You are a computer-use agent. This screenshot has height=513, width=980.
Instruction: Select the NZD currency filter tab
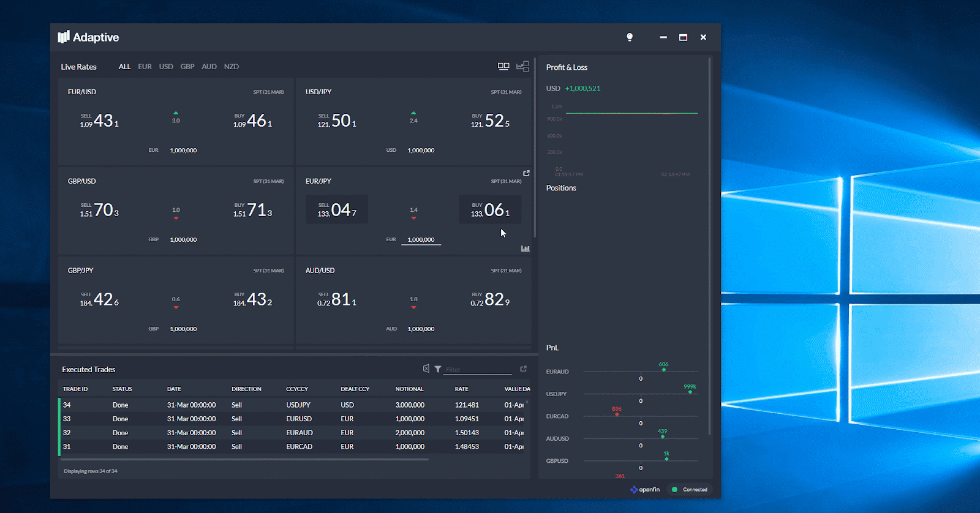pos(232,67)
